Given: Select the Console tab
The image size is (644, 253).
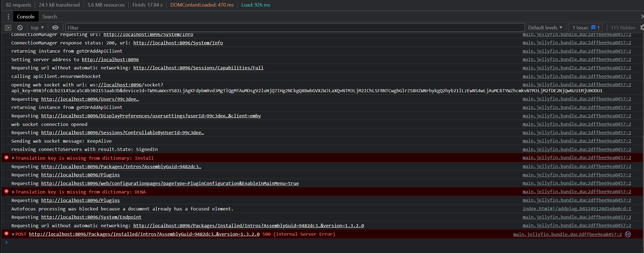Looking at the screenshot, I should coord(25,16).
